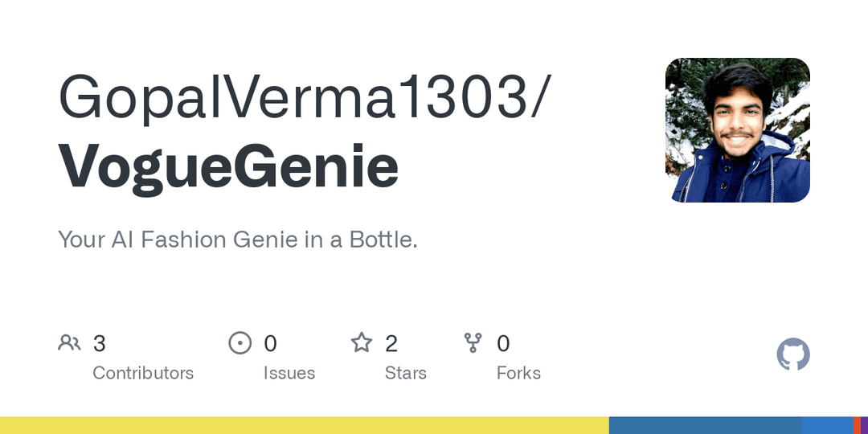Click the Forks label
Viewport: 868px width, 434px height.
(518, 373)
